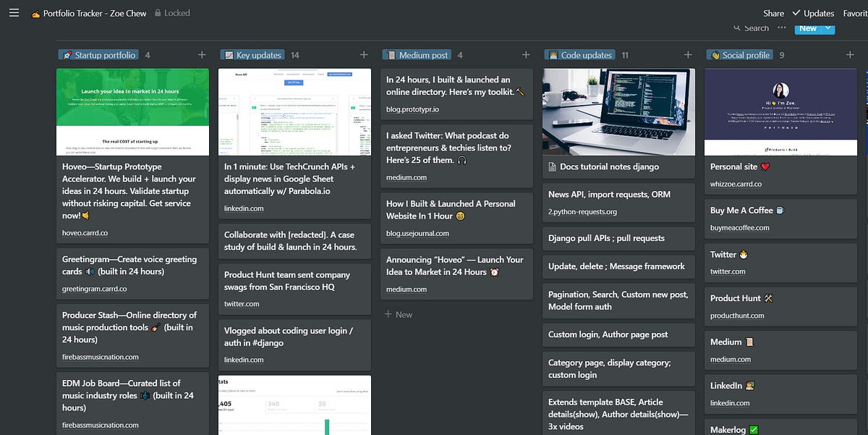Click the Share button
868x435 pixels.
pos(773,13)
